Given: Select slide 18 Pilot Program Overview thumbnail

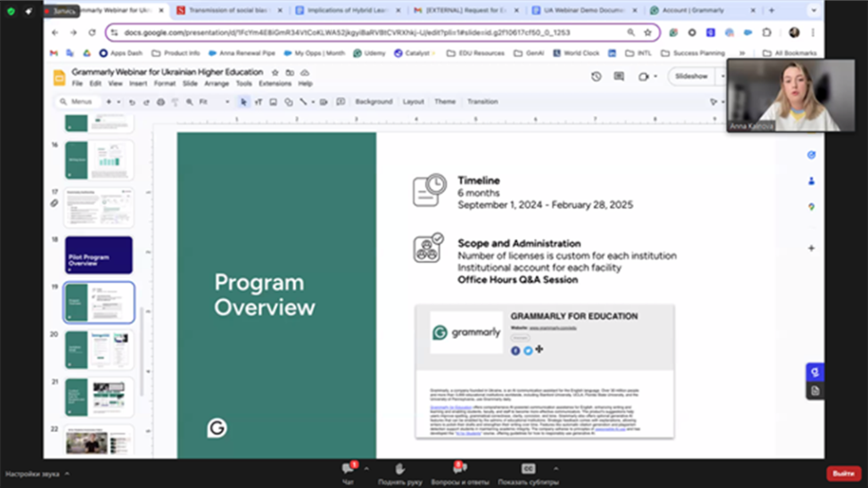Looking at the screenshot, I should [x=99, y=255].
